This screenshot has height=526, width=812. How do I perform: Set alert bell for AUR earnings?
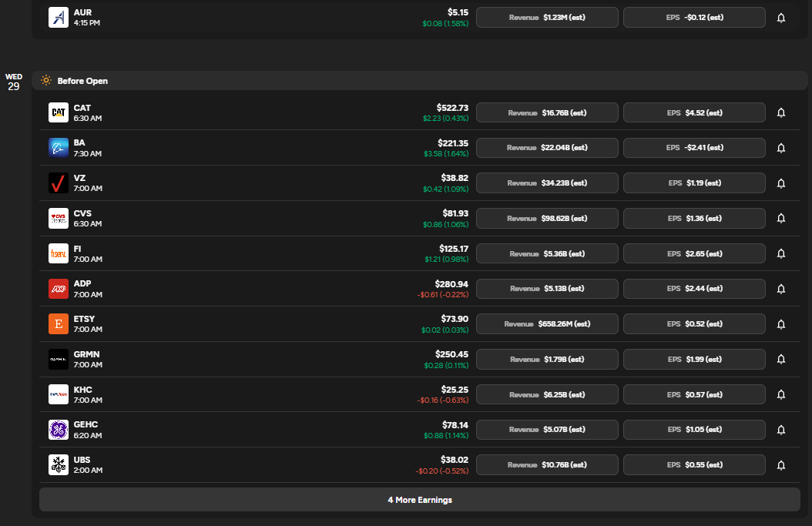781,18
